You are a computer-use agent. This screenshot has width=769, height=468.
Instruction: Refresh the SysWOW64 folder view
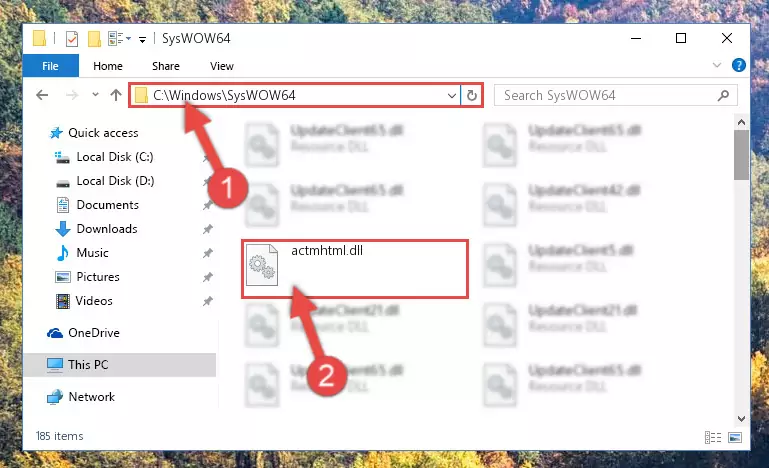click(472, 95)
